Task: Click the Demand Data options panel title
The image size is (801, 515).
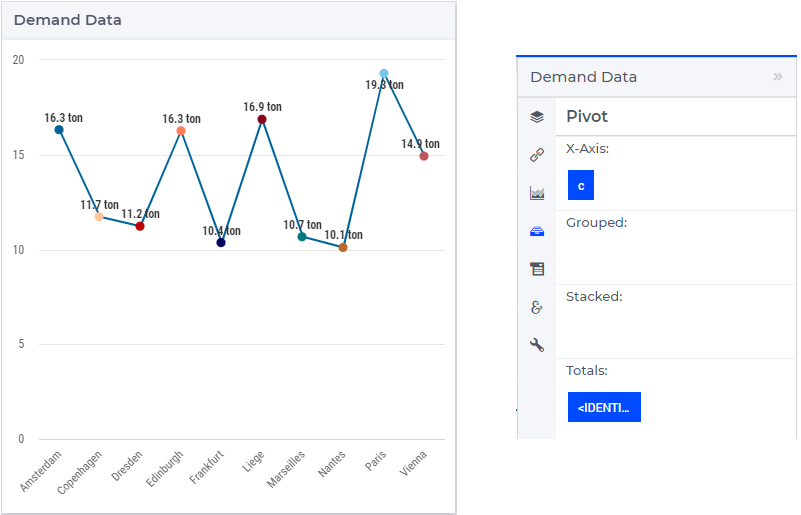Action: (583, 77)
